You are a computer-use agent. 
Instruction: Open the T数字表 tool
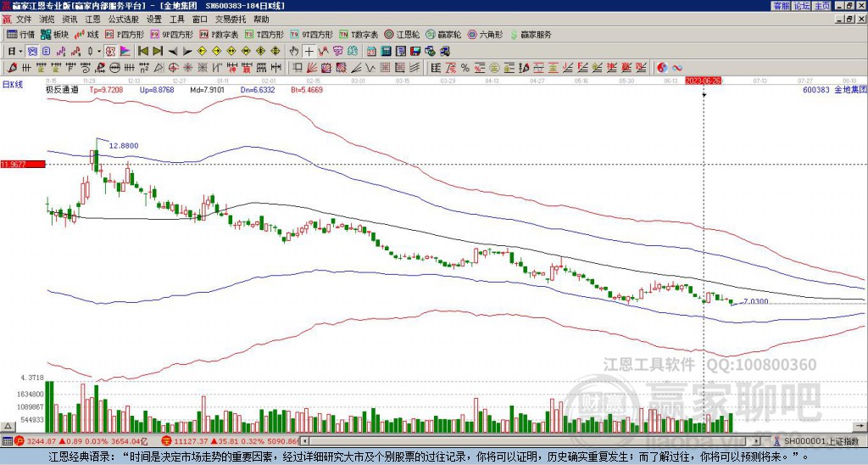click(x=359, y=35)
